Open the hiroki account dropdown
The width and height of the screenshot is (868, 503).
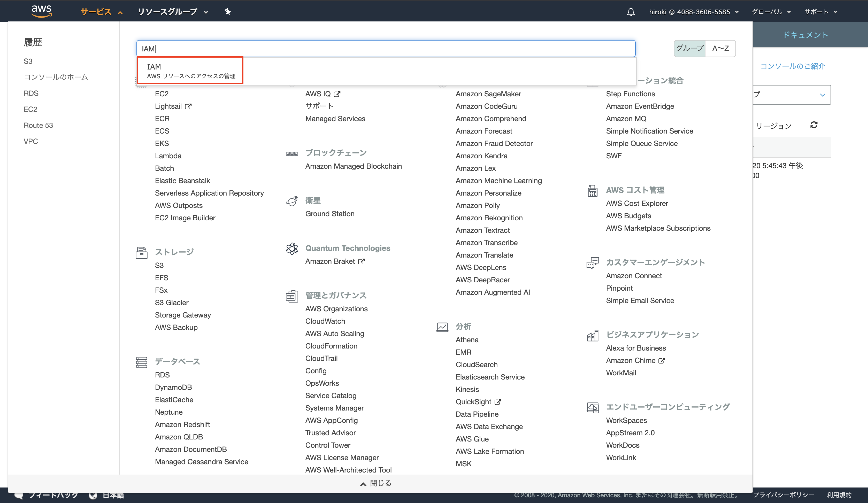pos(693,12)
